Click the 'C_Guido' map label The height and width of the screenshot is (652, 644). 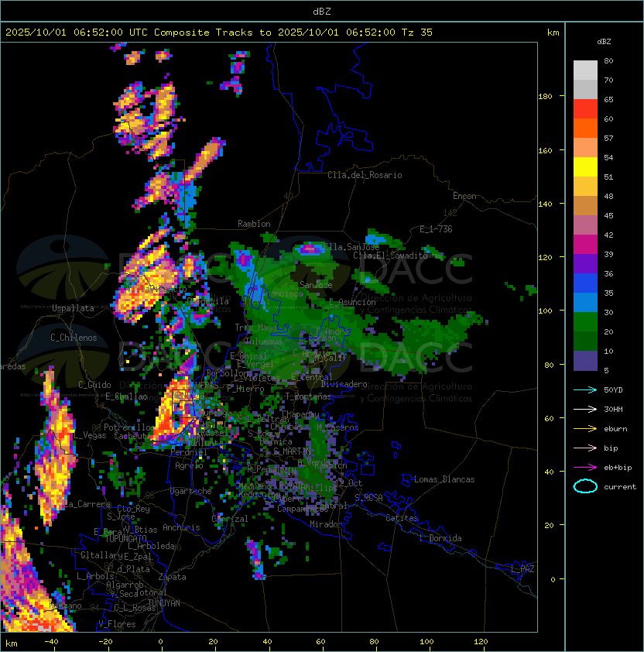coord(94,385)
